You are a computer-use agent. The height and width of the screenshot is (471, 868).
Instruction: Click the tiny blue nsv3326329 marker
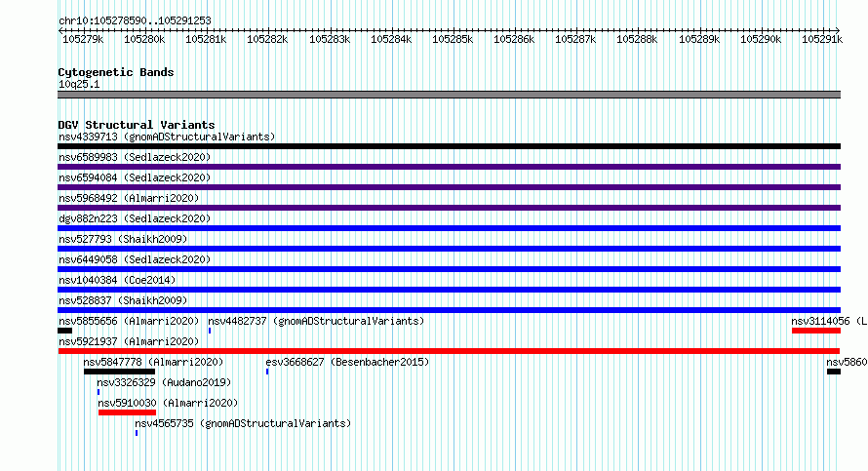point(99,392)
